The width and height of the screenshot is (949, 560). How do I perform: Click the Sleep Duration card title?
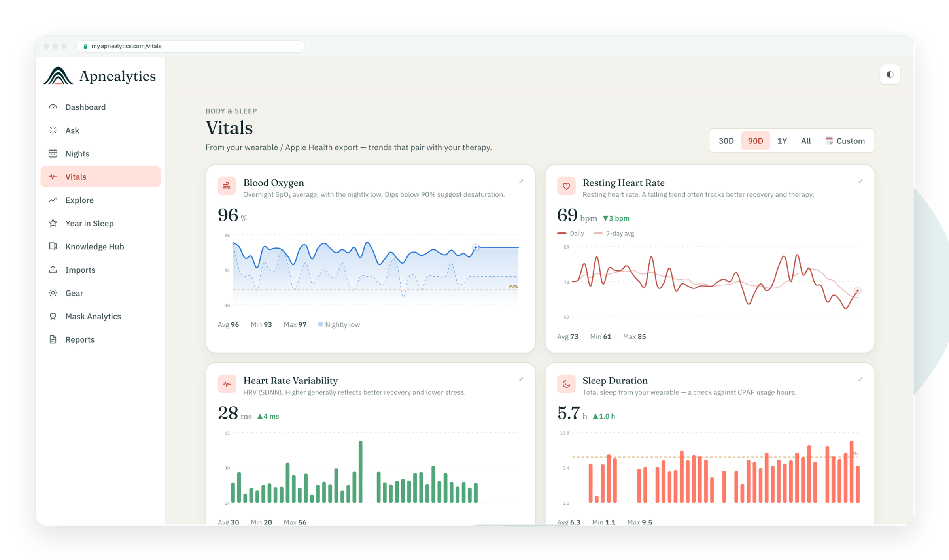click(615, 381)
